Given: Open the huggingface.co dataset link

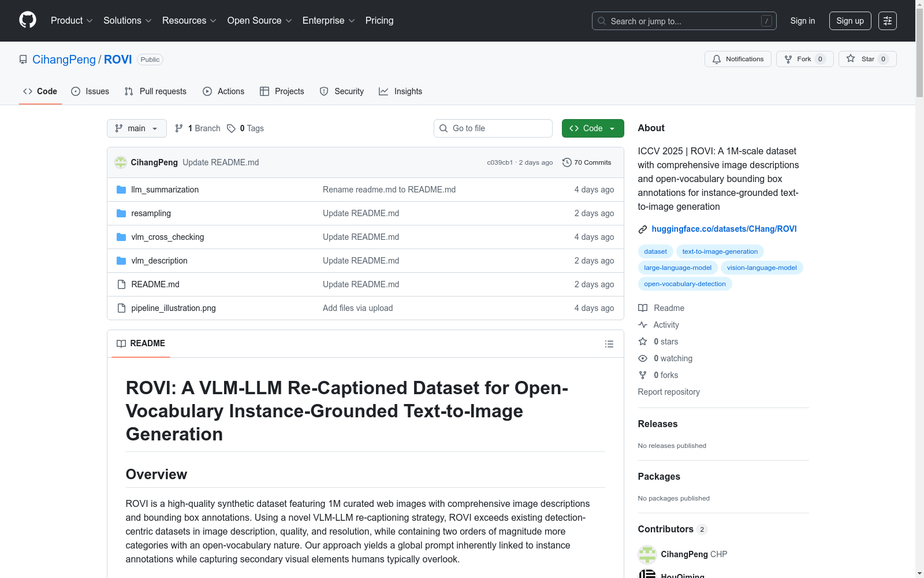Looking at the screenshot, I should (x=724, y=229).
